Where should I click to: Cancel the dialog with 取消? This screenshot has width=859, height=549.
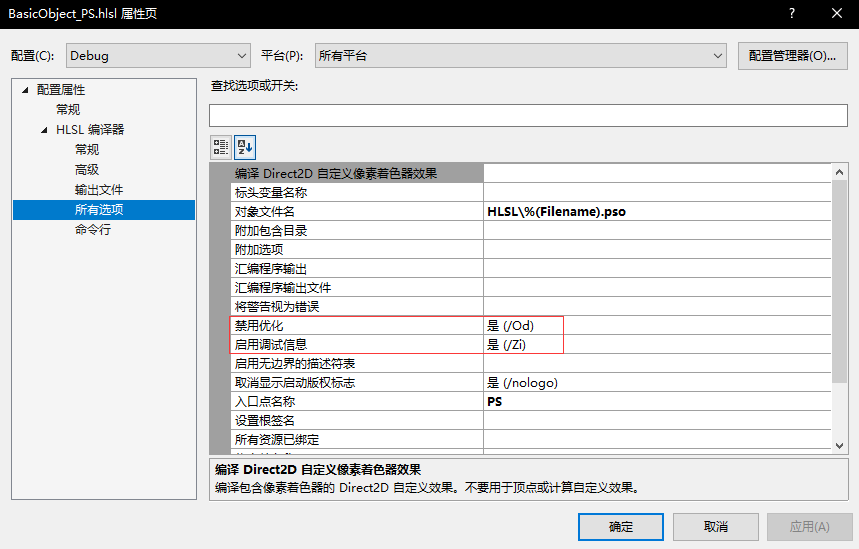click(715, 527)
